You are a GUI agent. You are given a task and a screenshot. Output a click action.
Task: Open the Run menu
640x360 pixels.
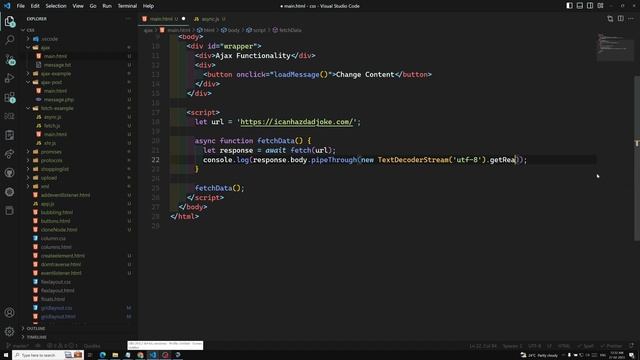click(x=107, y=6)
